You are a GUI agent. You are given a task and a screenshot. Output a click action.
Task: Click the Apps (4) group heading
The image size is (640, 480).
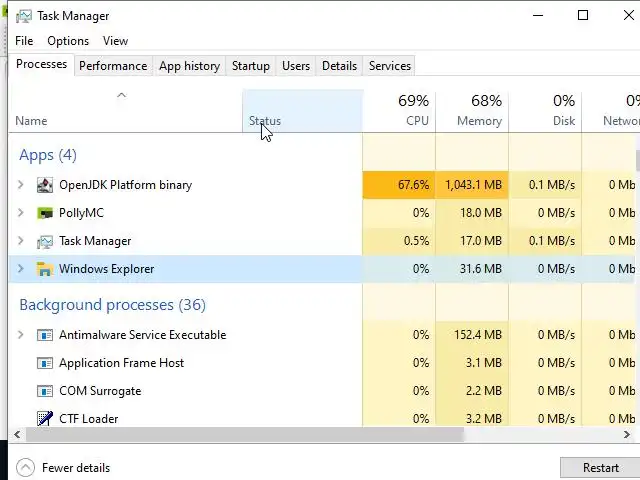[x=48, y=155]
